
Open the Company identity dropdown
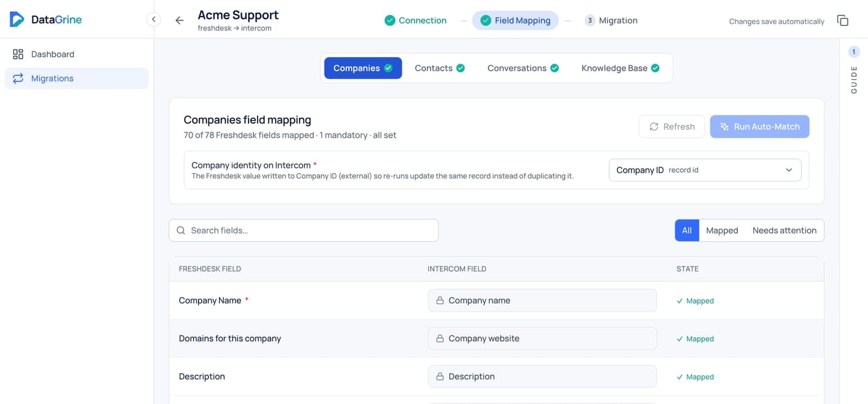705,170
